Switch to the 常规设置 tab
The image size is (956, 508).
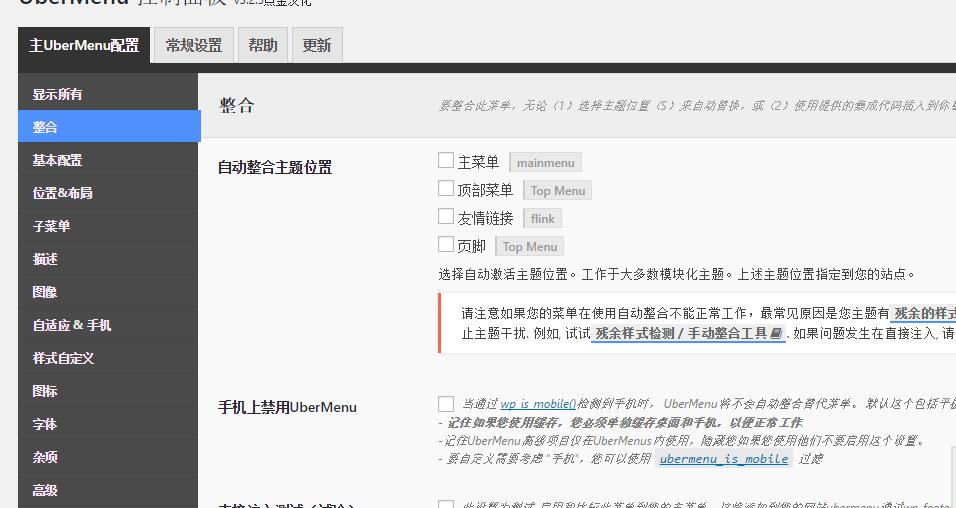click(x=194, y=45)
